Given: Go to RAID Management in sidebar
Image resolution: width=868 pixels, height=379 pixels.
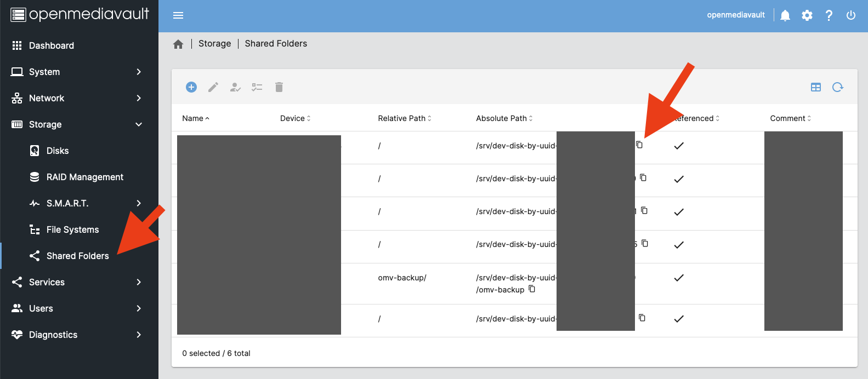Looking at the screenshot, I should (84, 177).
